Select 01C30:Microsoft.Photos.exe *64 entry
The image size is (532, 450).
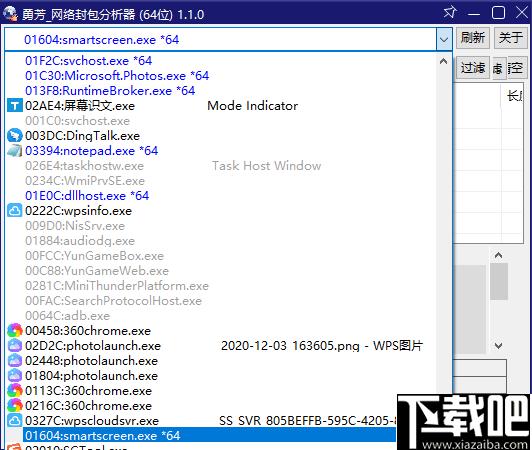pyautogui.click(x=221, y=75)
